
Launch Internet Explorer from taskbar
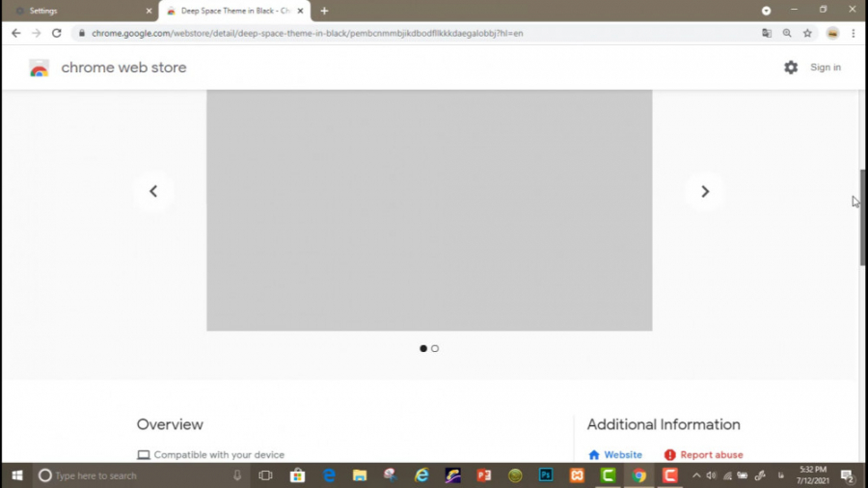click(421, 475)
